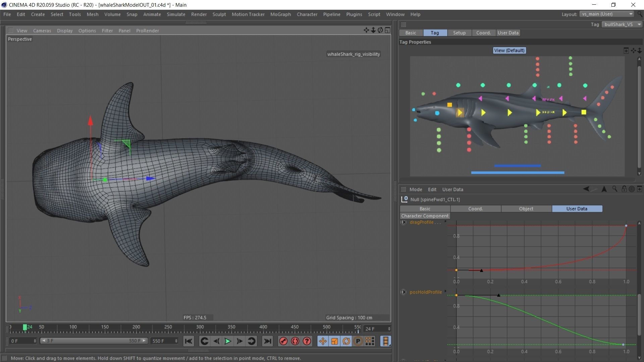Screen dimensions: 644x362
Task: Open keyframe selection question-mark icon
Action: tap(307, 341)
